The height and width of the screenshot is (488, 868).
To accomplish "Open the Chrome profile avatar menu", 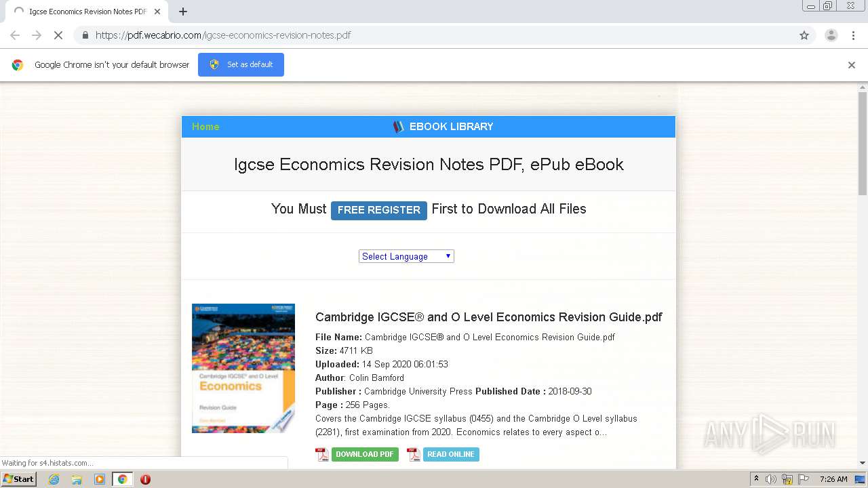I will (x=831, y=35).
